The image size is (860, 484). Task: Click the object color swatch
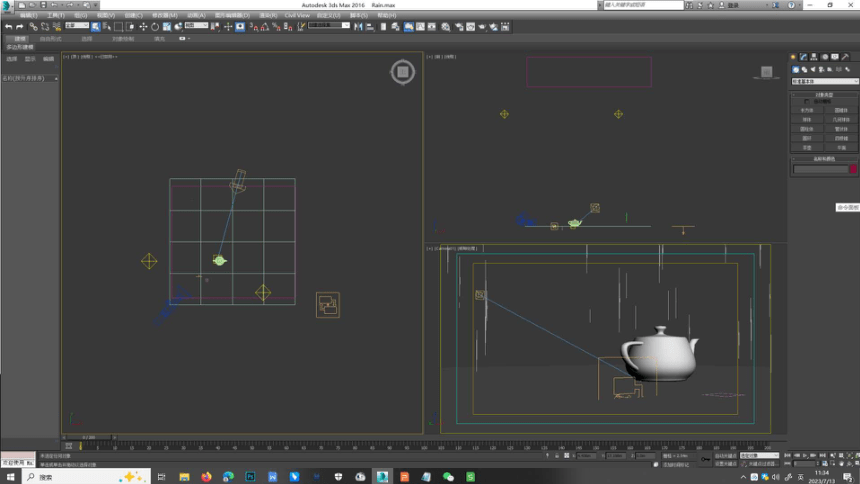click(853, 168)
